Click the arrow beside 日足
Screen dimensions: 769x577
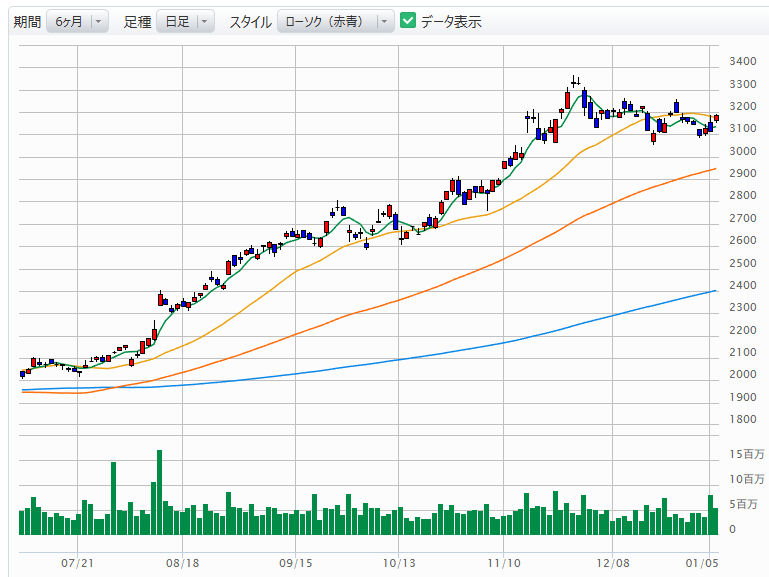(204, 21)
